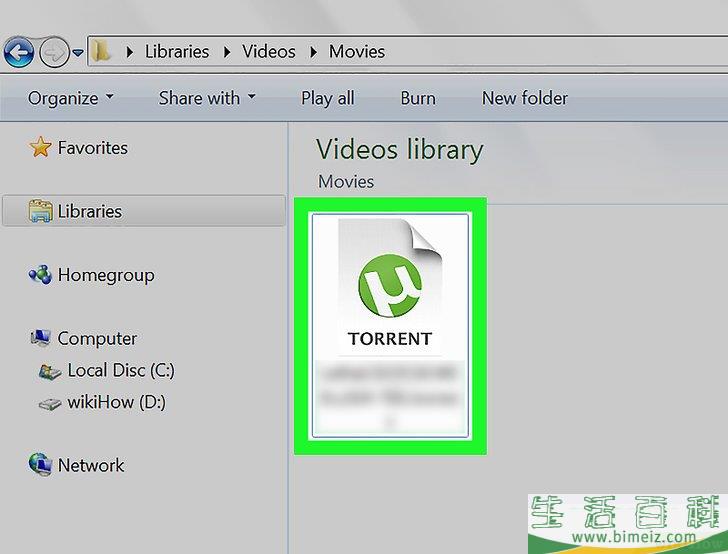Expand the arrow before Libraries in address bar

click(130, 52)
